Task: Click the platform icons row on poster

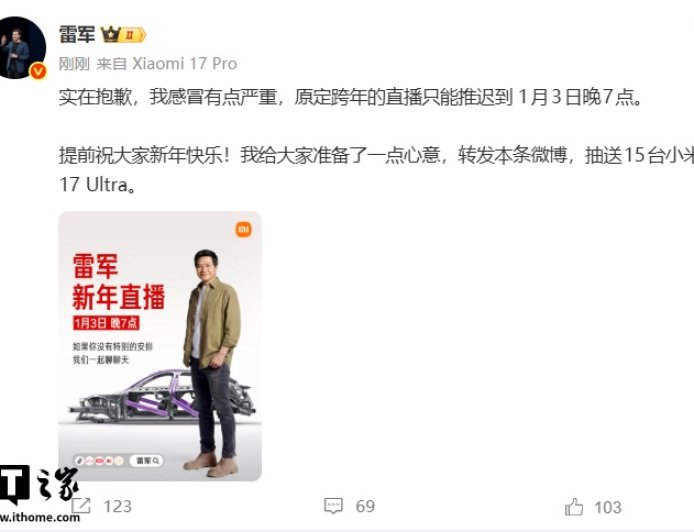Action: click(x=100, y=461)
